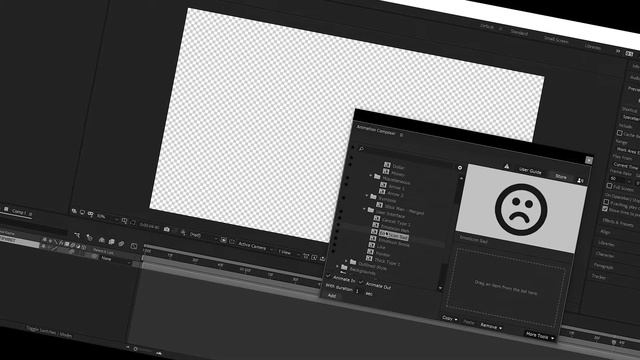Toggle the Animate In checkbox
This screenshot has height=360, width=640.
point(329,276)
